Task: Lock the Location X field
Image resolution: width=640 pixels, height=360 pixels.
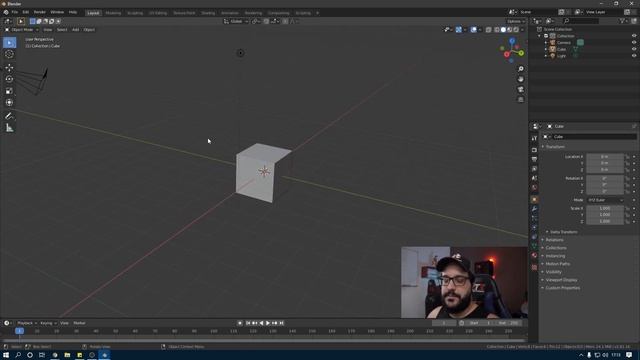Action: pyautogui.click(x=627, y=157)
